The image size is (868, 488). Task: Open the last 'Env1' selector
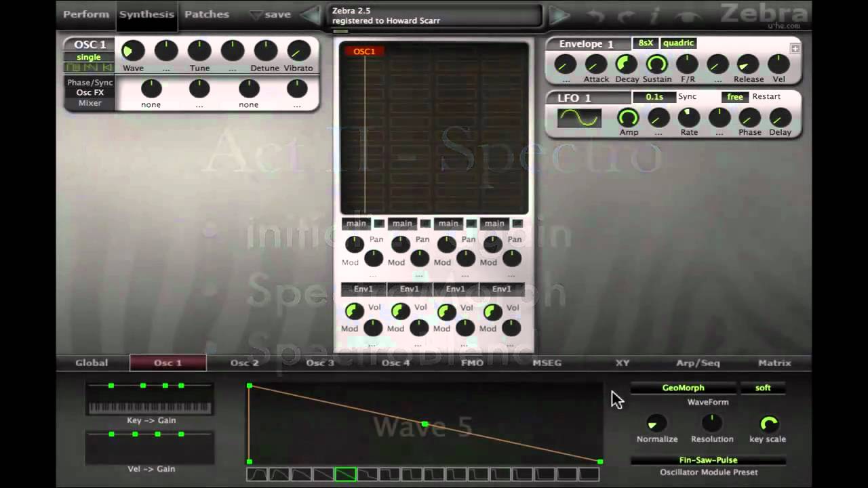502,289
